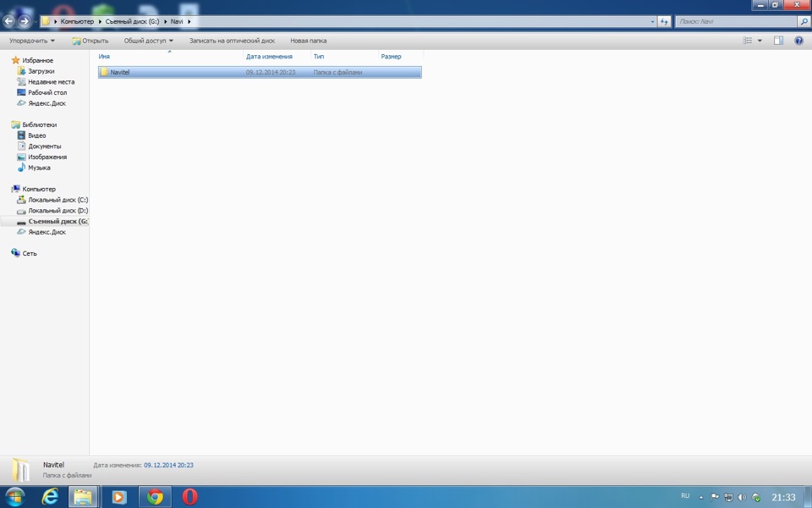The height and width of the screenshot is (508, 812).
Task: Click Записать на оптический диск
Action: click(x=232, y=41)
